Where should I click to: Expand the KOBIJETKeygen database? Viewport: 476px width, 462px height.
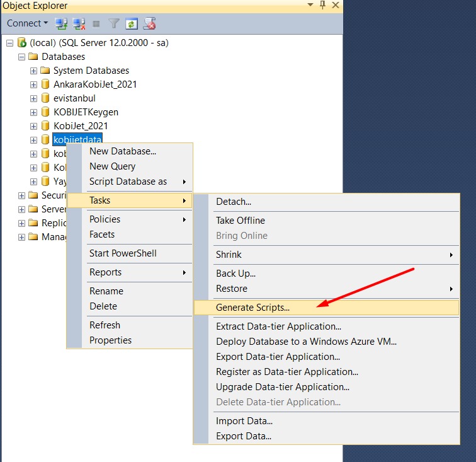click(34, 112)
